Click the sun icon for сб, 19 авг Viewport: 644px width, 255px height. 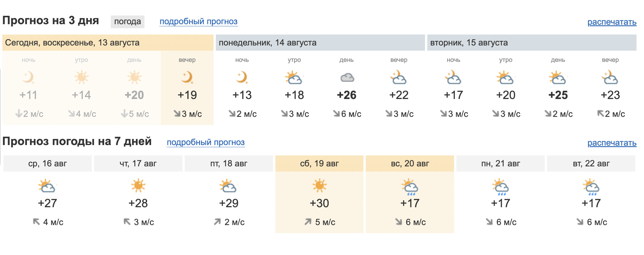coord(319,186)
